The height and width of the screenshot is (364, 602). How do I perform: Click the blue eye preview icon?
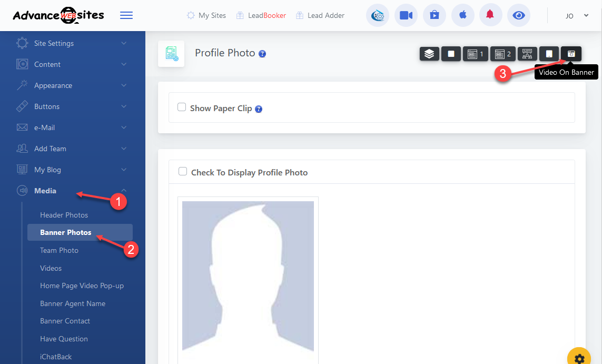point(519,15)
